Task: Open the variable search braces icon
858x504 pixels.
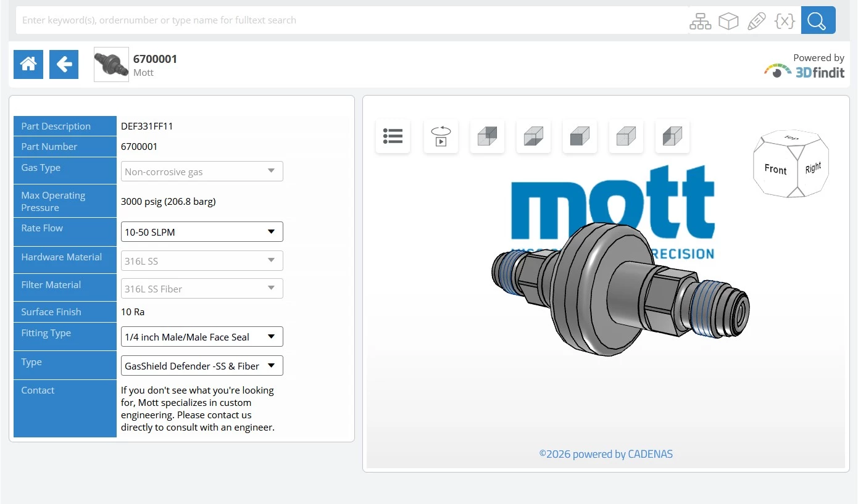Action: [785, 21]
